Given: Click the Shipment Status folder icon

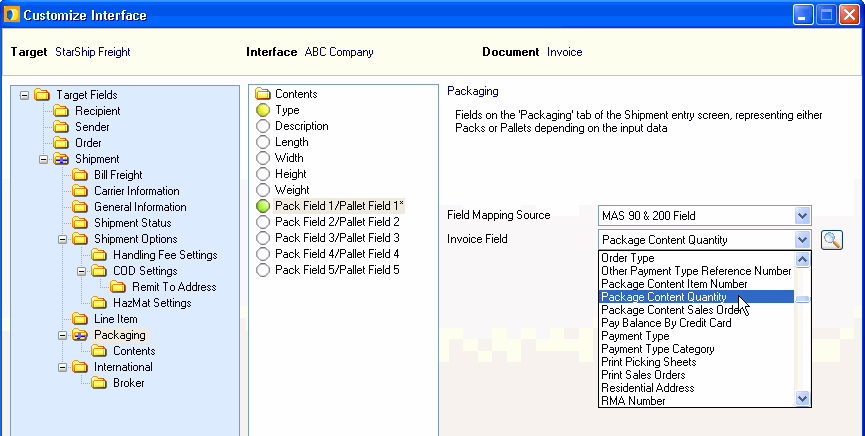Looking at the screenshot, I should click(79, 223).
